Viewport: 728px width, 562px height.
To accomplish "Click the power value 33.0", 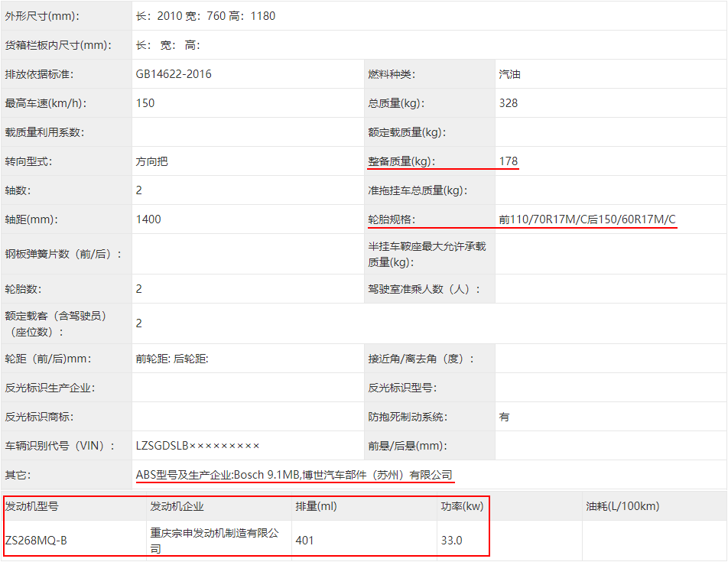I will tap(451, 540).
